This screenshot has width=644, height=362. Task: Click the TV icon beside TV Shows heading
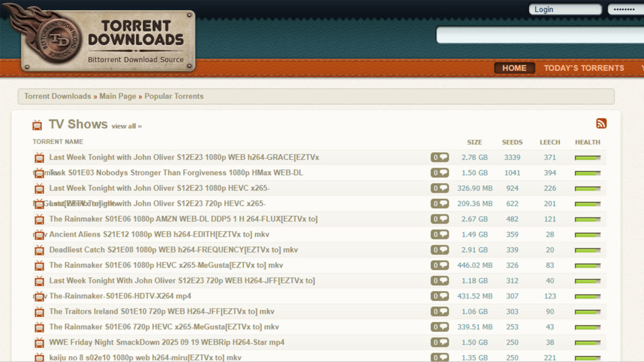click(37, 125)
